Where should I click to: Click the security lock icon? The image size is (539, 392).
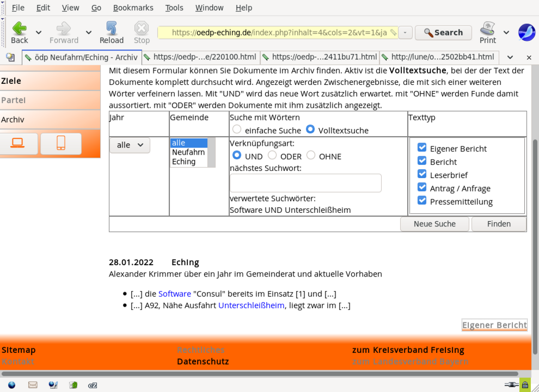pos(525,385)
